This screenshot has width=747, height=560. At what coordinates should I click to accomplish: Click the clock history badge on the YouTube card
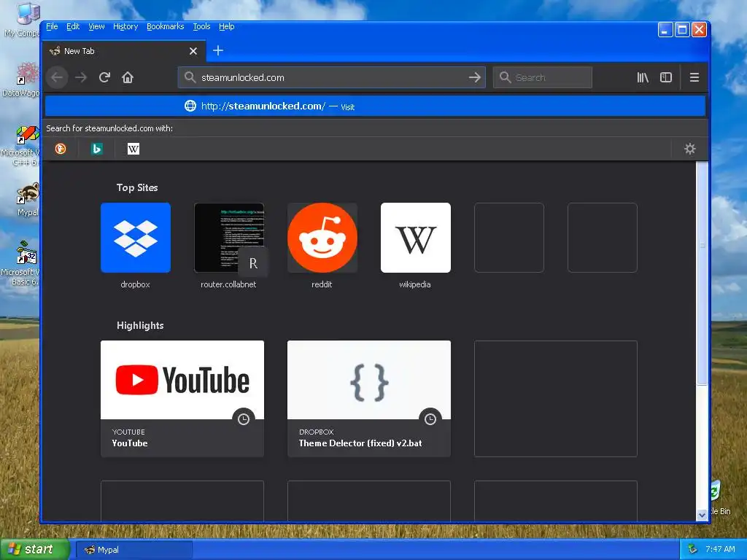[x=244, y=419]
